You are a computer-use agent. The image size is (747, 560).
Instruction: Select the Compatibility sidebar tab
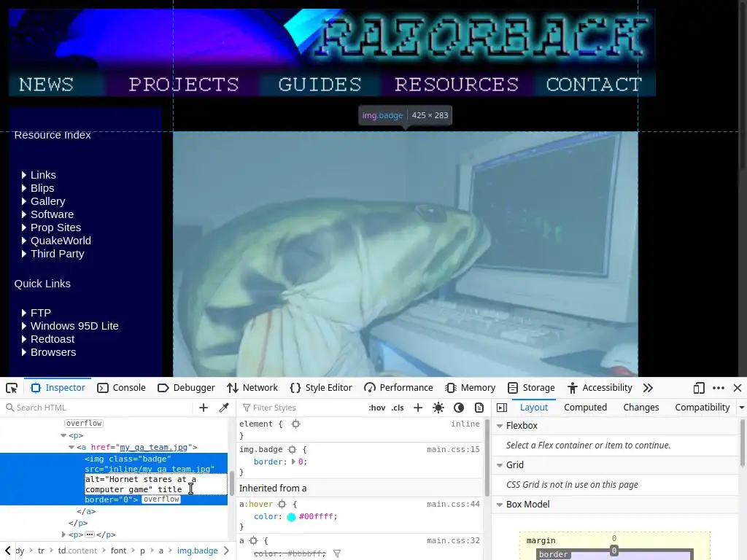pos(703,408)
